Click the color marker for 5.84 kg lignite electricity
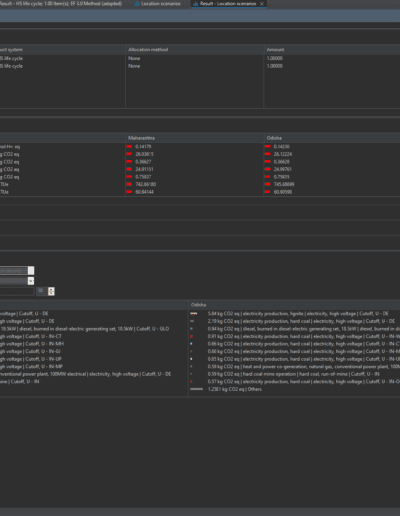This screenshot has height=516, width=400. [x=194, y=314]
